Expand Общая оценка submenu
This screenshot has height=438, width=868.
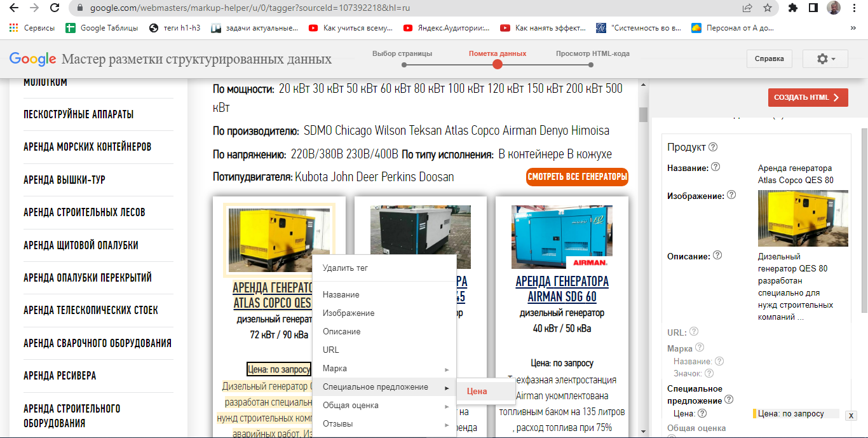(x=384, y=406)
